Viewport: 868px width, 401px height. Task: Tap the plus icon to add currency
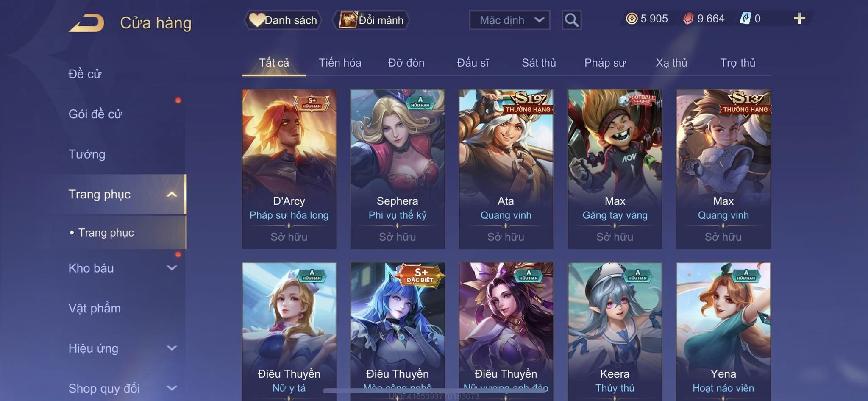tap(799, 19)
